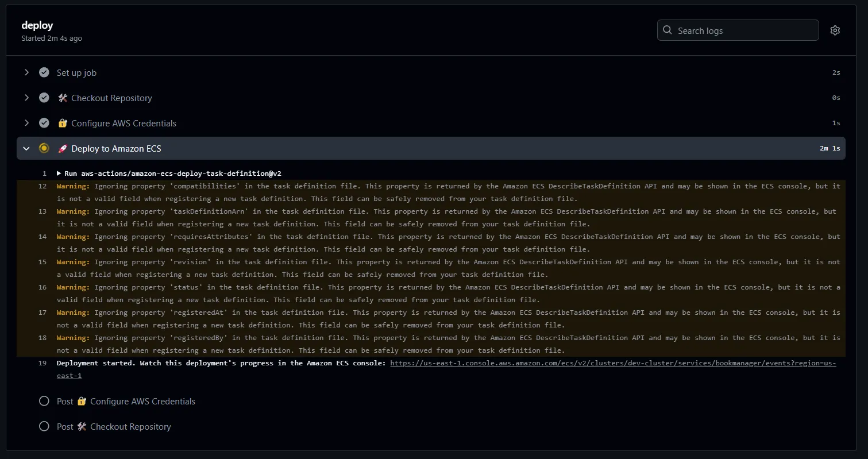Expand the Checkout Repository step chevron
The width and height of the screenshot is (868, 459).
pos(26,98)
